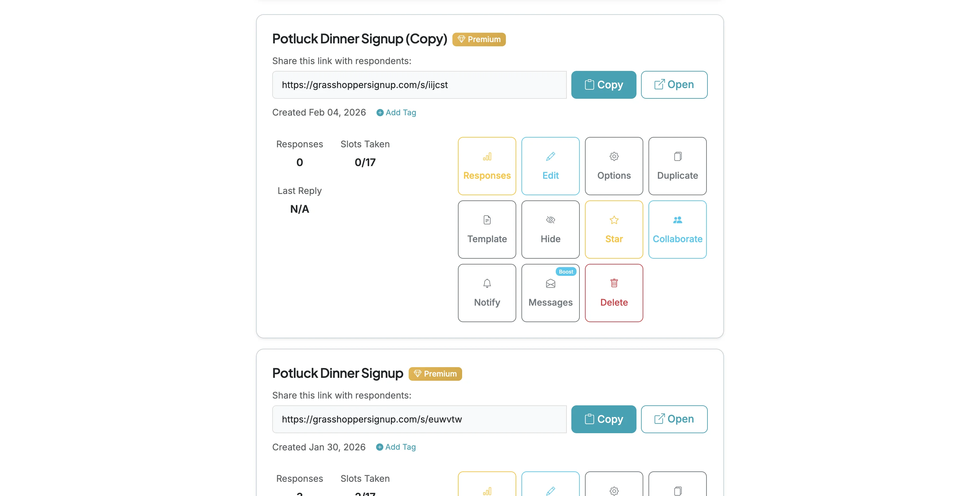Viewport: 980px width, 496px height.
Task: Duplicate the Potluck Dinner Signup (Copy)
Action: [677, 166]
